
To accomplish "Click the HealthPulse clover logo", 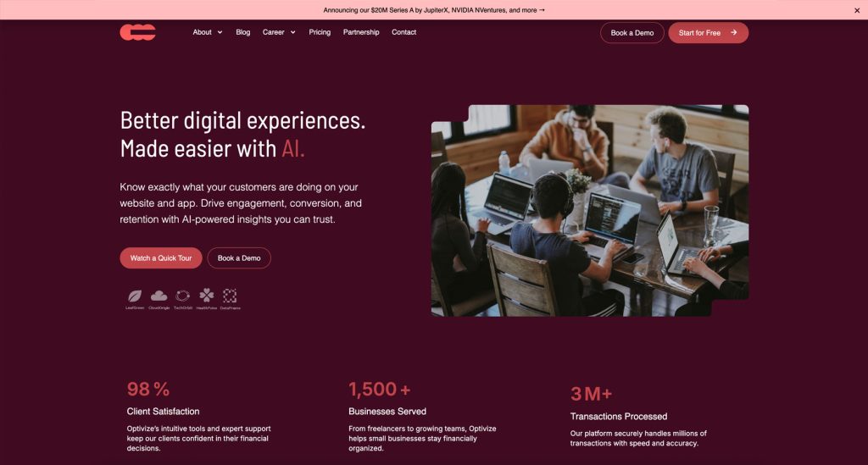I will [x=207, y=296].
